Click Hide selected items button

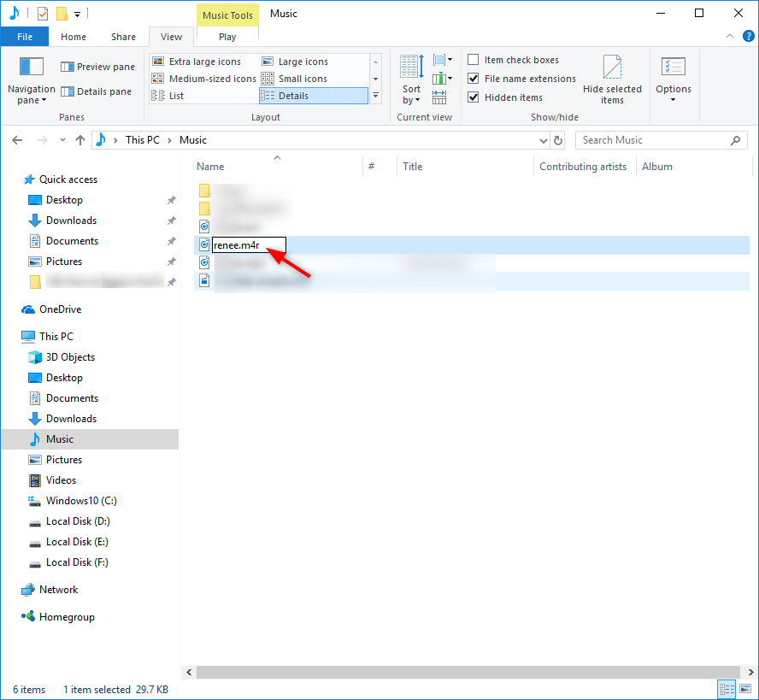612,79
